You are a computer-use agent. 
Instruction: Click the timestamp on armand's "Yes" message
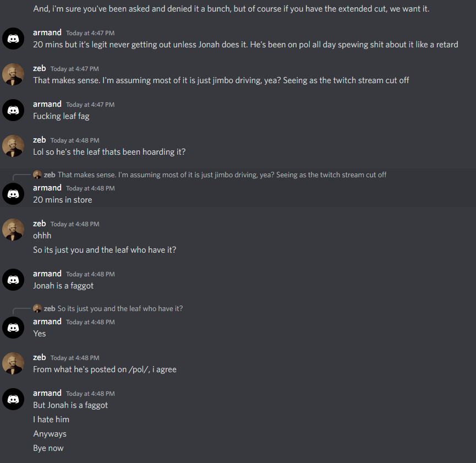(90, 322)
